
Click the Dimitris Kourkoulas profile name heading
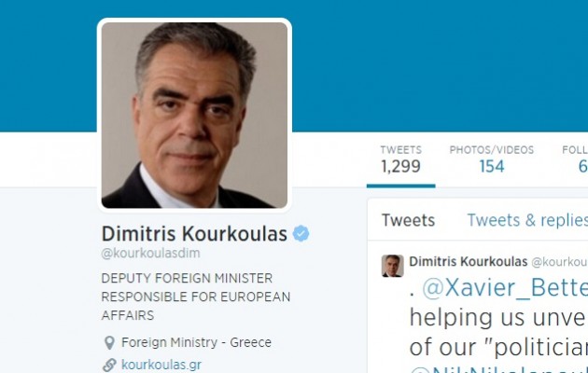tap(194, 234)
